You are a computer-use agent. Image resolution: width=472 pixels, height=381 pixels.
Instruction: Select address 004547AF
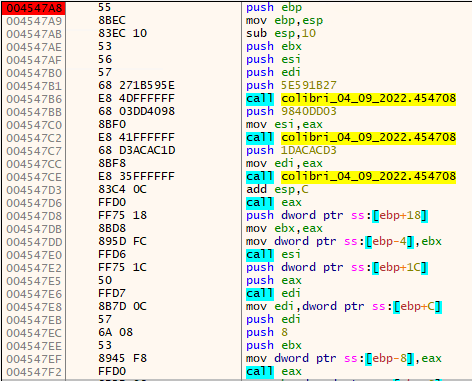tap(34, 60)
